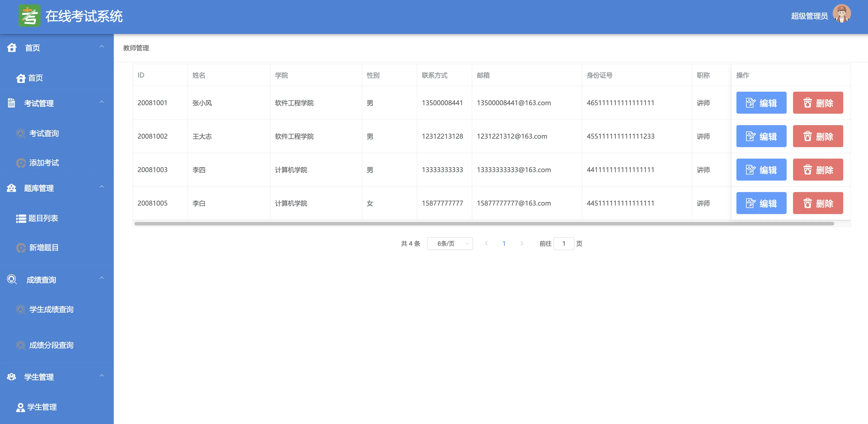Click the next page arrow in pagination
Viewport: 868px width, 424px height.
522,243
